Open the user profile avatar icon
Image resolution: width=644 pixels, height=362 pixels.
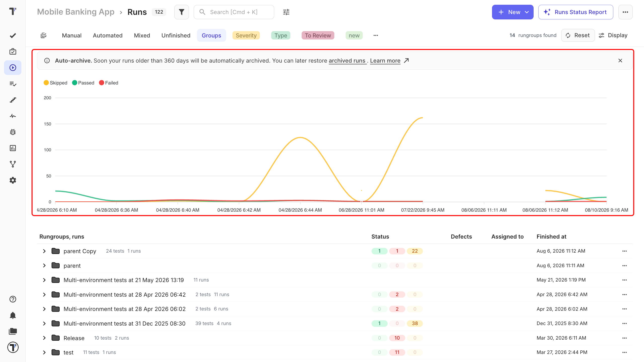[x=13, y=347]
